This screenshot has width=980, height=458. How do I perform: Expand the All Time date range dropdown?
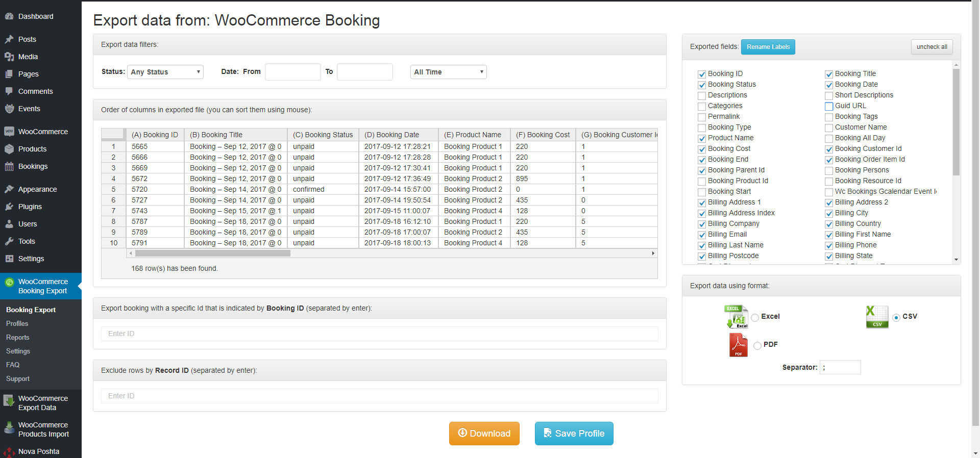point(448,72)
